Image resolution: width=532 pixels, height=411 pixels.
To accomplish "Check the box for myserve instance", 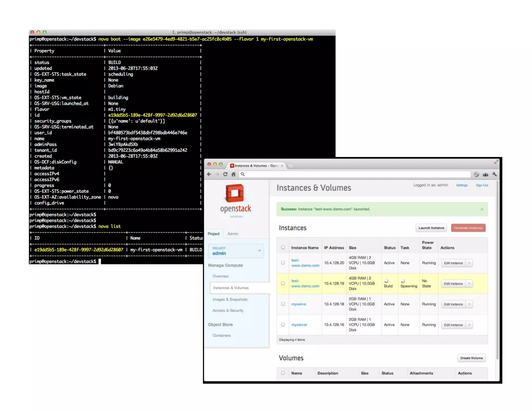I will coord(283,304).
